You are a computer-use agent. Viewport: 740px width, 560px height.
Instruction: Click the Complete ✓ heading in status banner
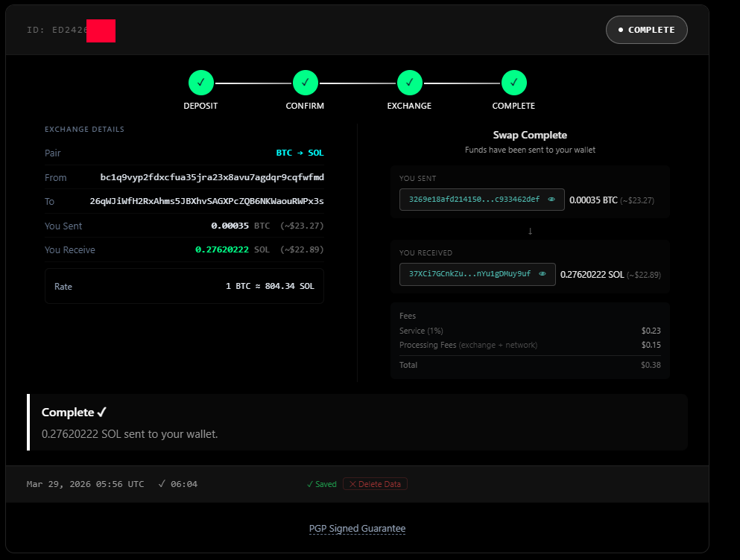(74, 413)
